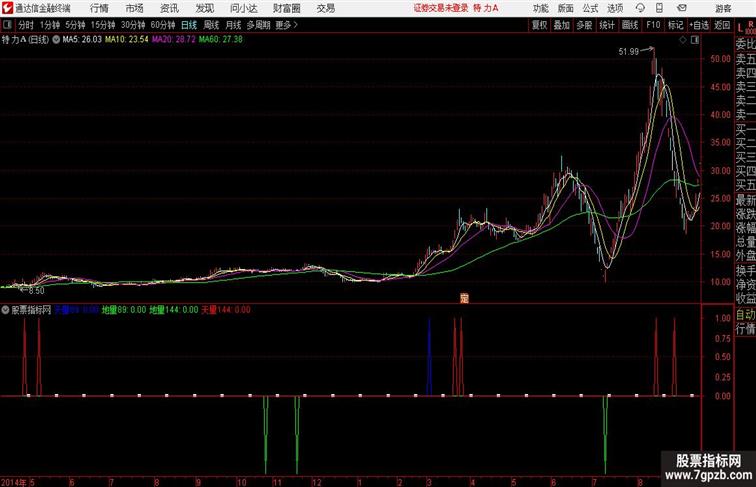Open the mobile phone icon in top bar
756x487 pixels.
pos(659,8)
